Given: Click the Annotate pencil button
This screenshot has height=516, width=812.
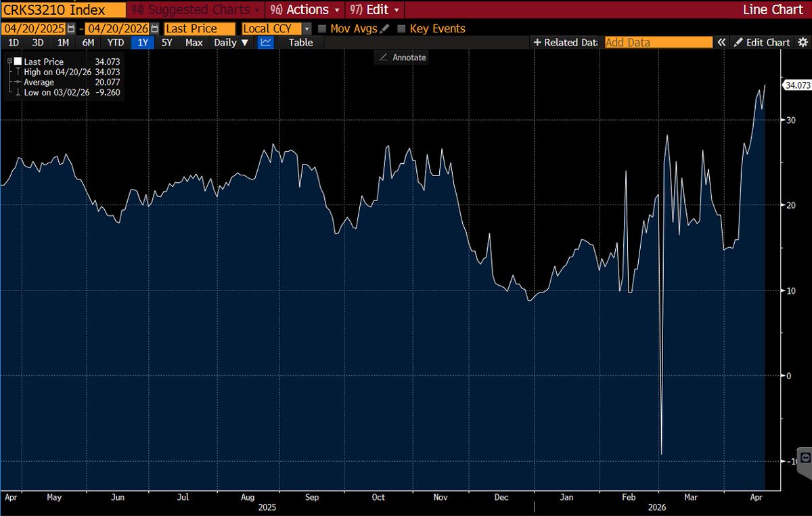Looking at the screenshot, I should 402,58.
